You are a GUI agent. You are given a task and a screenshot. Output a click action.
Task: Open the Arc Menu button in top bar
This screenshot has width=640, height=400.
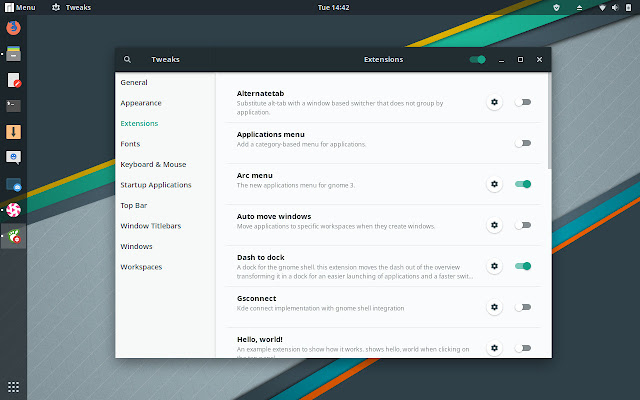[20, 7]
